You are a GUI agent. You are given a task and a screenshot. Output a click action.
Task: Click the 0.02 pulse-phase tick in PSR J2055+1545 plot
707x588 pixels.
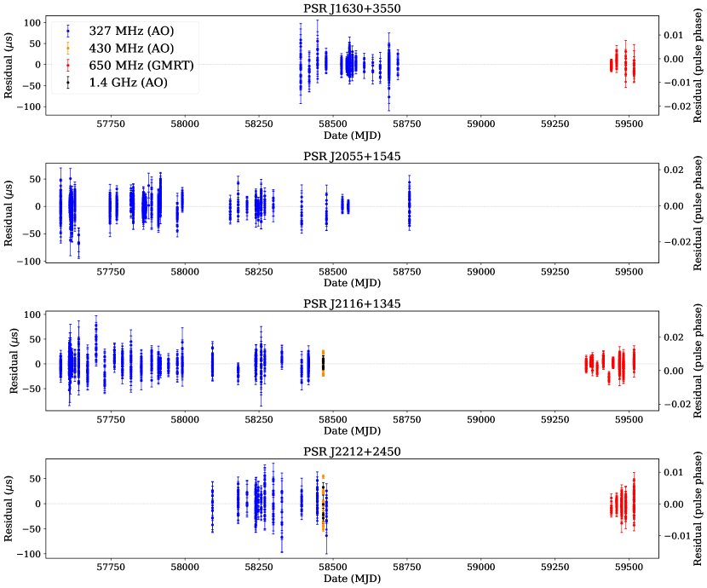[x=674, y=170]
